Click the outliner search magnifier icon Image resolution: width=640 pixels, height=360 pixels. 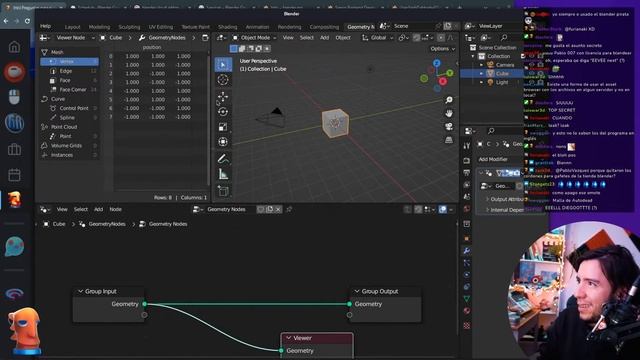(x=504, y=38)
